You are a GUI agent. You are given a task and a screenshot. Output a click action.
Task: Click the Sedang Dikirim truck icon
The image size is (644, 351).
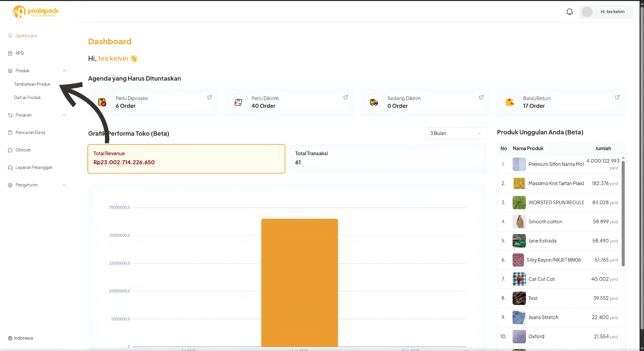click(x=374, y=102)
